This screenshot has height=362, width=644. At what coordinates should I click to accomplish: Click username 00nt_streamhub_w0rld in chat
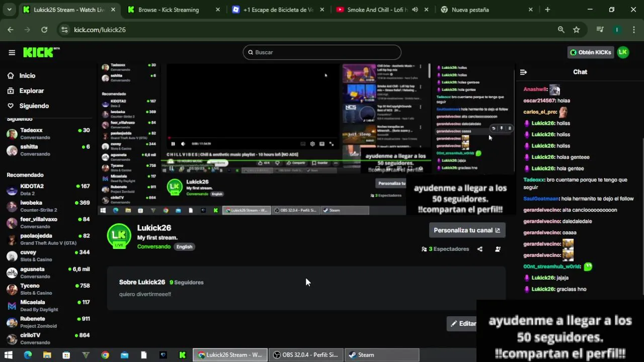click(x=552, y=266)
